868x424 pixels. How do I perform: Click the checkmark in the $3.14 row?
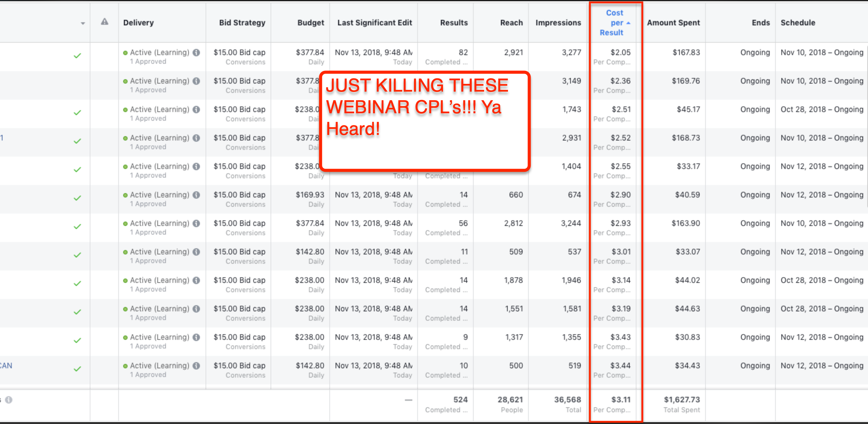point(77,283)
